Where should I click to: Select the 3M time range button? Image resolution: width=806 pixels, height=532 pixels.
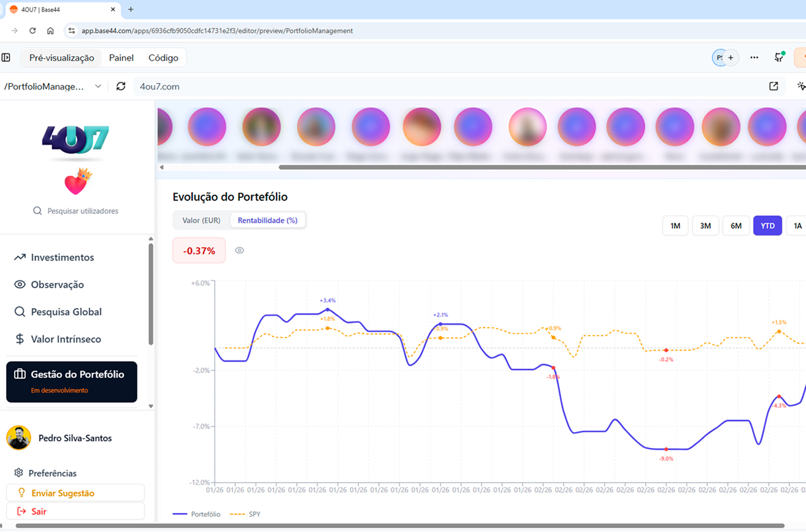coord(705,226)
